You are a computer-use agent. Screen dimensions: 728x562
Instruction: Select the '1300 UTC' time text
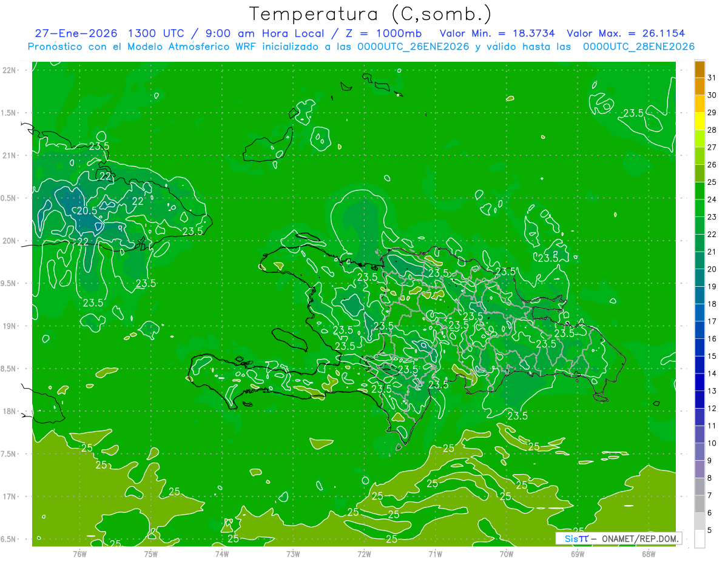tap(157, 33)
